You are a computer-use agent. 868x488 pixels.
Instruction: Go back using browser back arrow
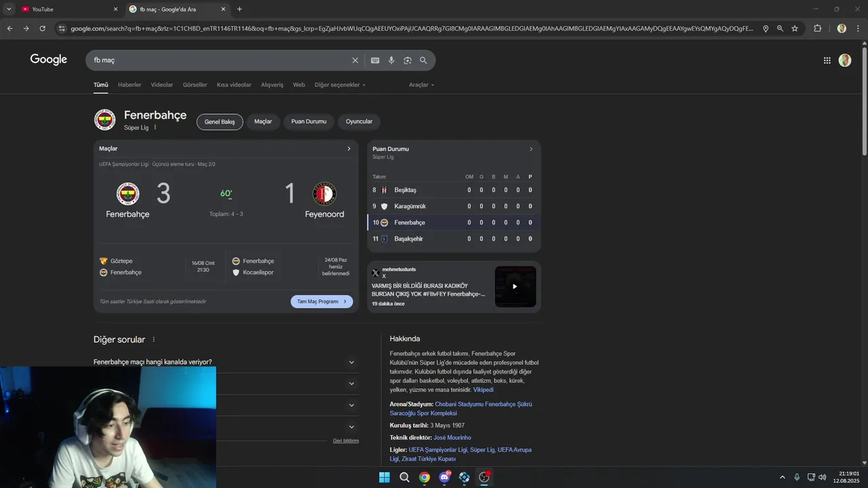9,28
